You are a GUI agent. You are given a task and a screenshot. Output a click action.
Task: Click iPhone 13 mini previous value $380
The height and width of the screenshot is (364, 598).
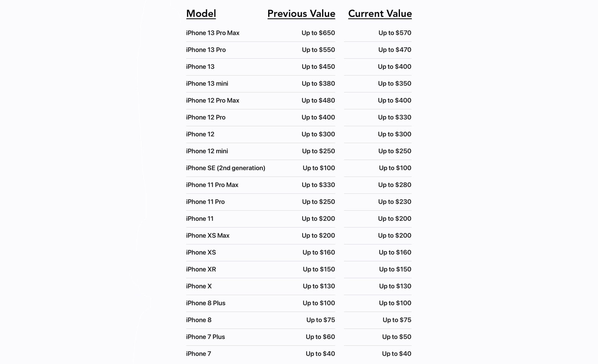click(318, 84)
